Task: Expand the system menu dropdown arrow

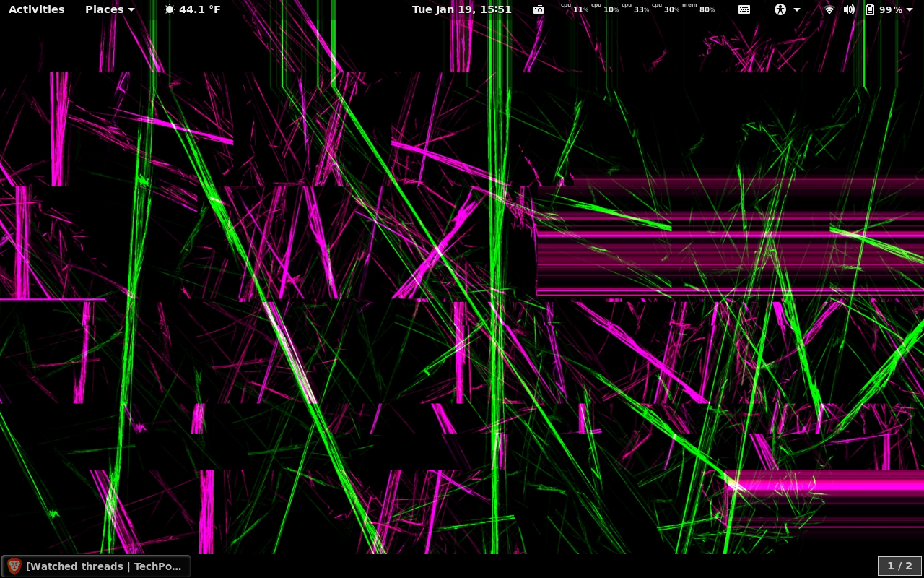Action: click(x=910, y=10)
